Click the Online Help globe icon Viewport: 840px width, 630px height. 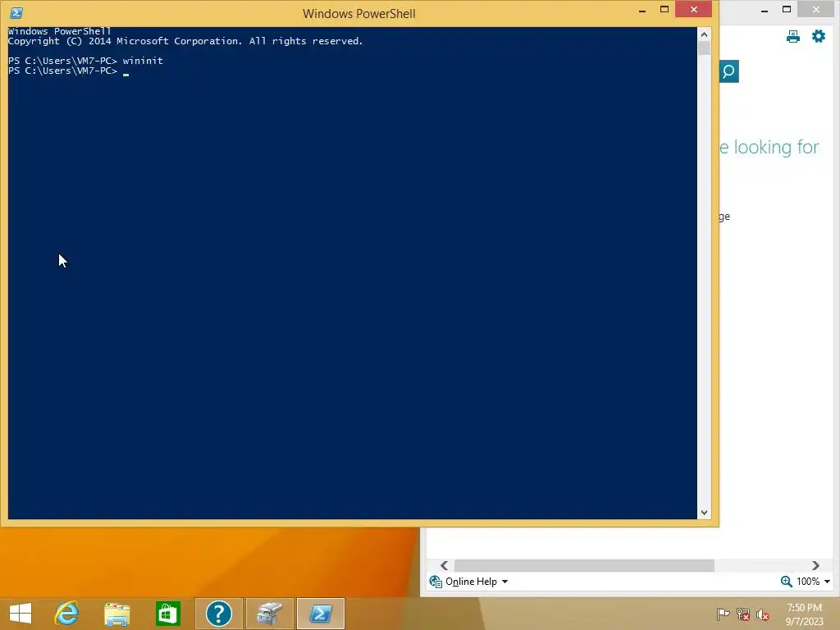click(x=436, y=582)
